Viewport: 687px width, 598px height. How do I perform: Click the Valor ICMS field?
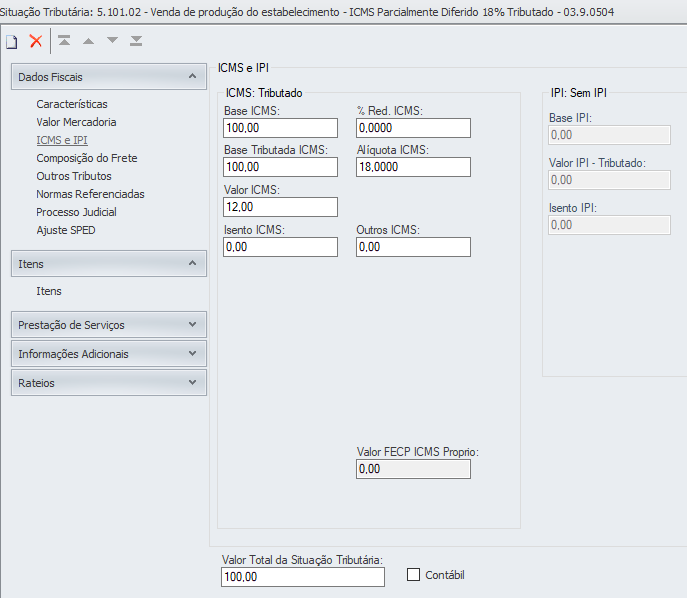pos(280,207)
